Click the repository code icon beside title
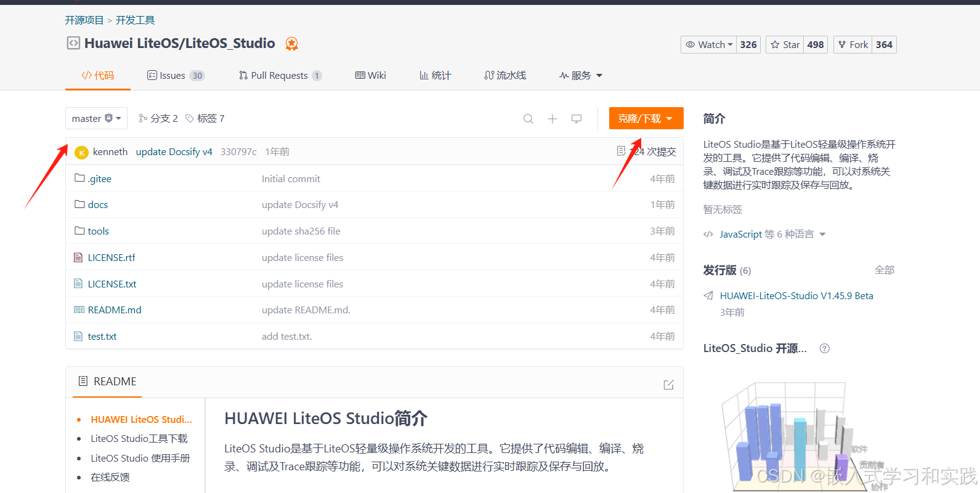 tap(73, 43)
